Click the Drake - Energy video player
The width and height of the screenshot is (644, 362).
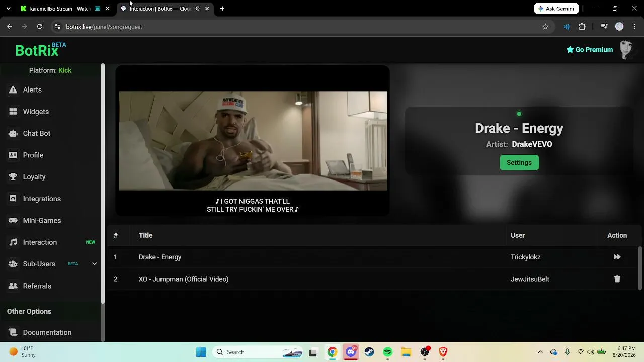(253, 141)
